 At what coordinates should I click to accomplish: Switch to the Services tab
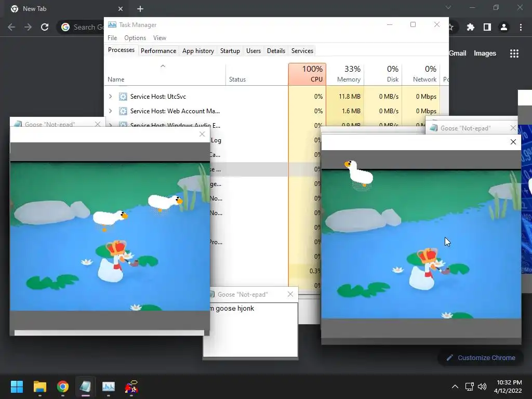click(302, 51)
